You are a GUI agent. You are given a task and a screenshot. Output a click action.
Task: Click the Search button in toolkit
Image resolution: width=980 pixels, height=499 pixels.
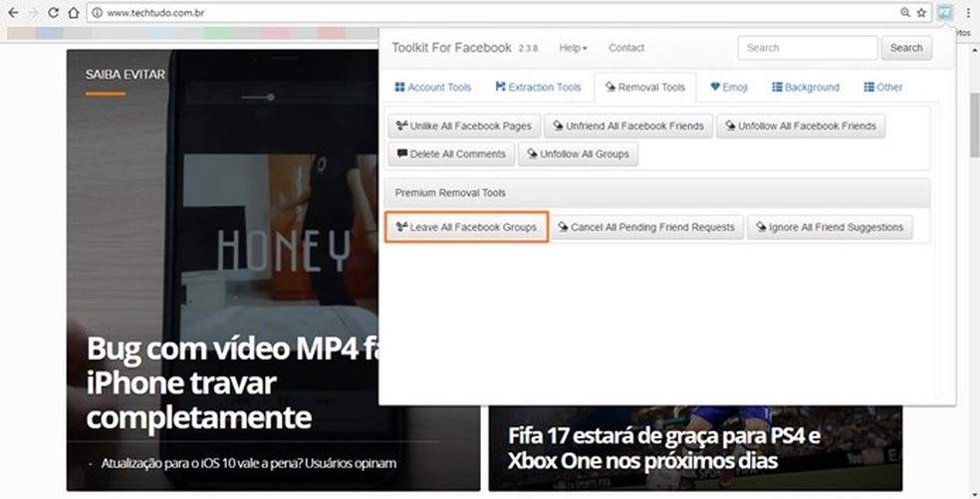tap(906, 48)
